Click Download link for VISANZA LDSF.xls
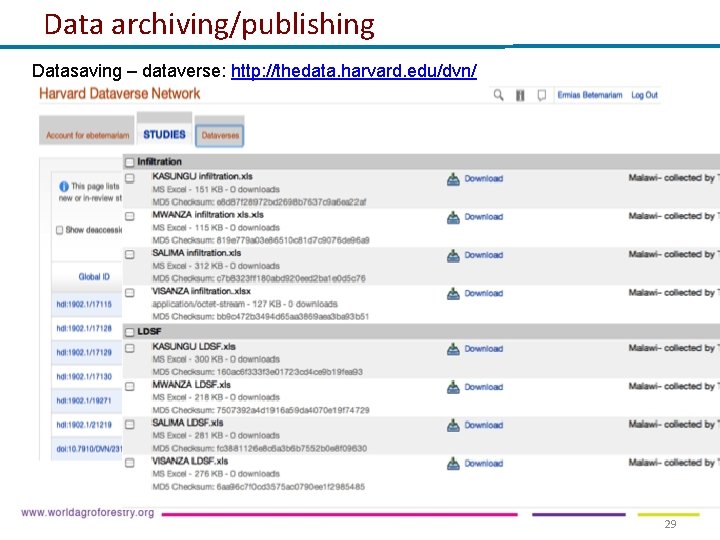 click(x=484, y=463)
